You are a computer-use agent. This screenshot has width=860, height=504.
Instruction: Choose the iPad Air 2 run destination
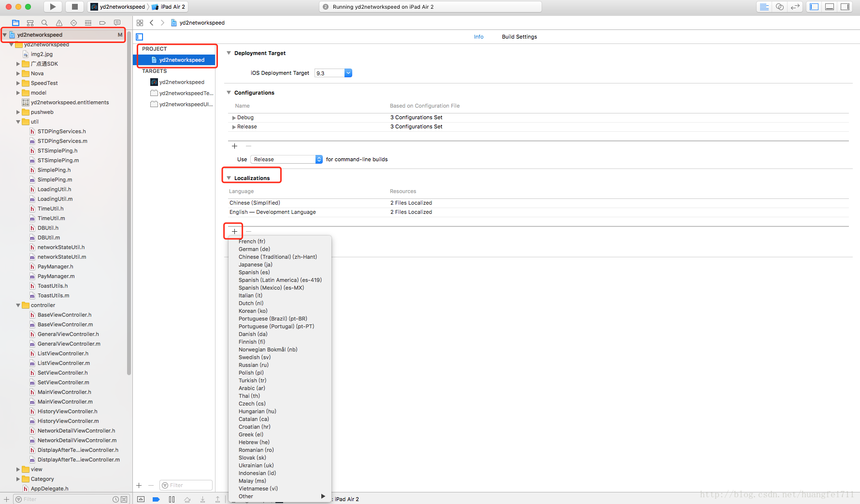(168, 7)
